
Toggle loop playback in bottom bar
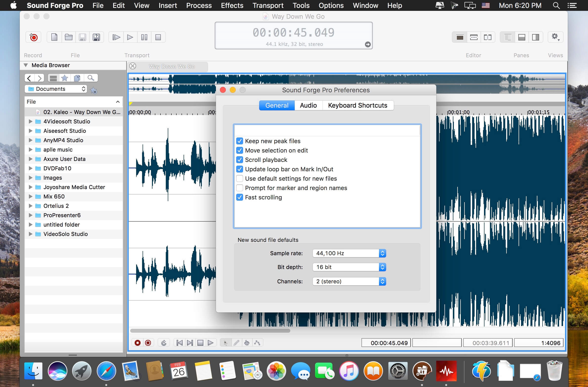point(164,343)
